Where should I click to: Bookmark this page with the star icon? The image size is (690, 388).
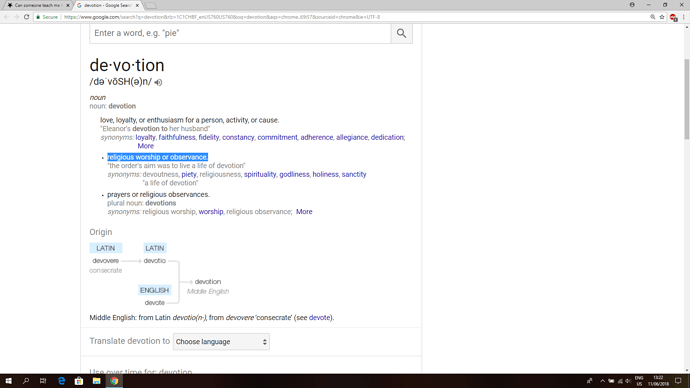662,17
